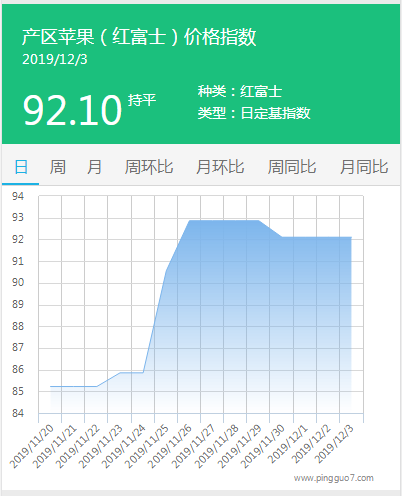Click the www.pingguo7.com link

point(333,478)
